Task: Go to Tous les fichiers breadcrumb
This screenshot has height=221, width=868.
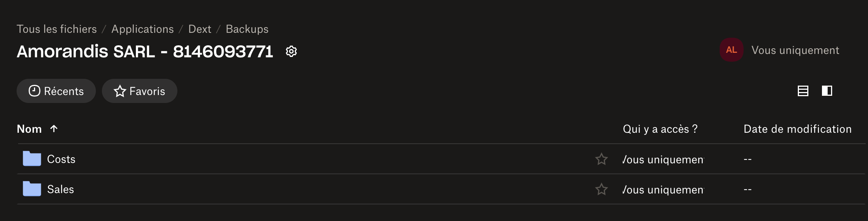Action: pyautogui.click(x=57, y=29)
